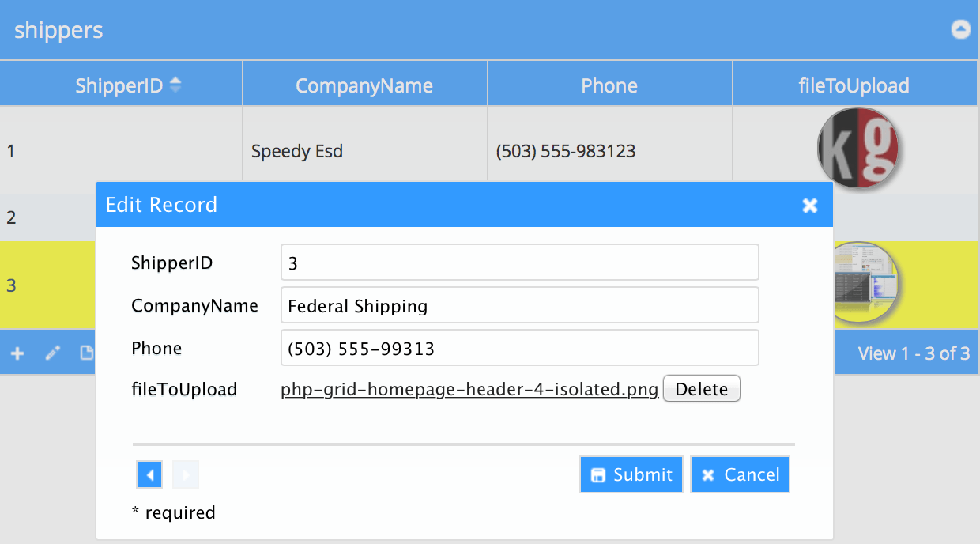The image size is (980, 544).
Task: Click the add new row plus icon
Action: pyautogui.click(x=17, y=353)
